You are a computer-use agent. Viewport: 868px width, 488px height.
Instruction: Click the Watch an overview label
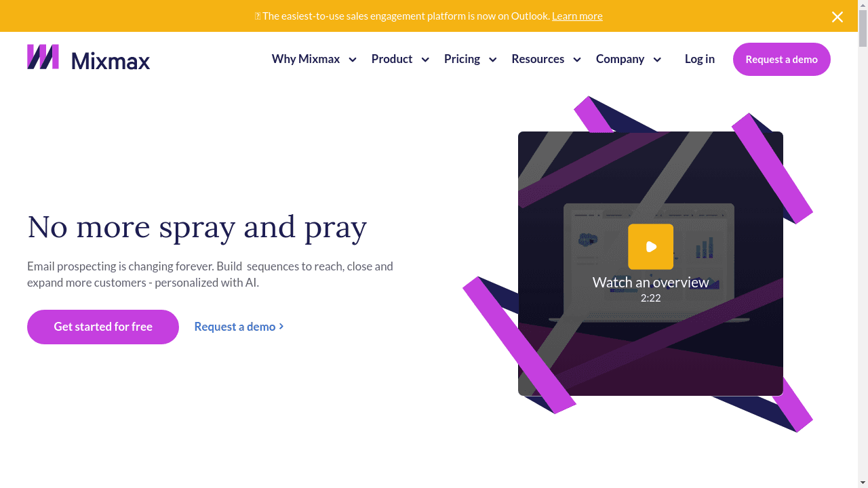click(x=651, y=282)
